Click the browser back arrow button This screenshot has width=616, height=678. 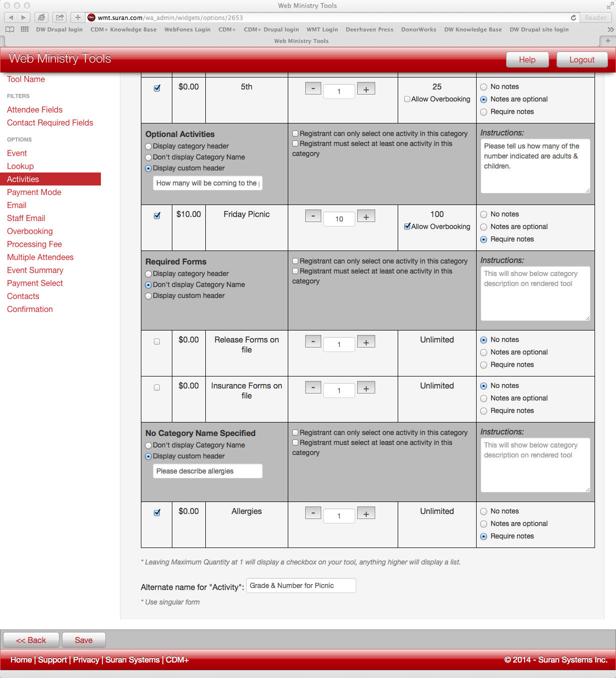coord(11,17)
